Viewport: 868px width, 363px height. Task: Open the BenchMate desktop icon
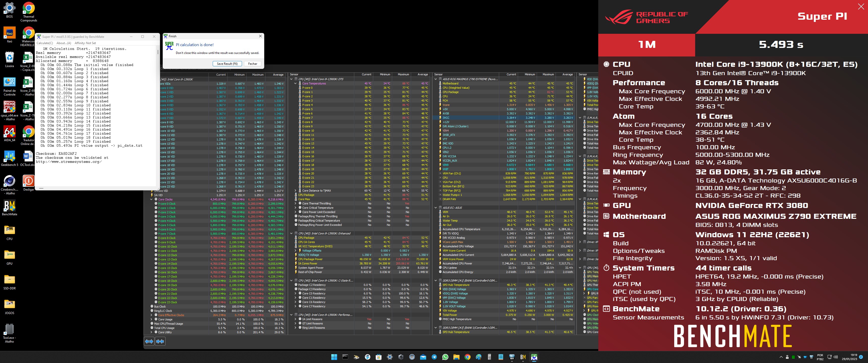[x=9, y=208]
